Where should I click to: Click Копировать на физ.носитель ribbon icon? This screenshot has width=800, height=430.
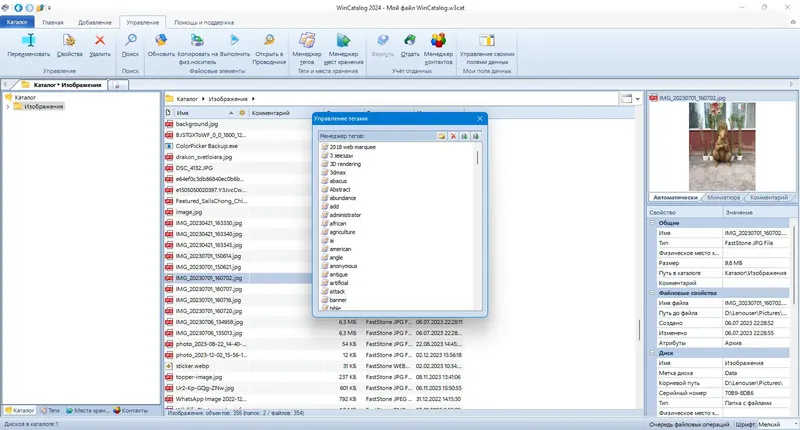click(197, 40)
